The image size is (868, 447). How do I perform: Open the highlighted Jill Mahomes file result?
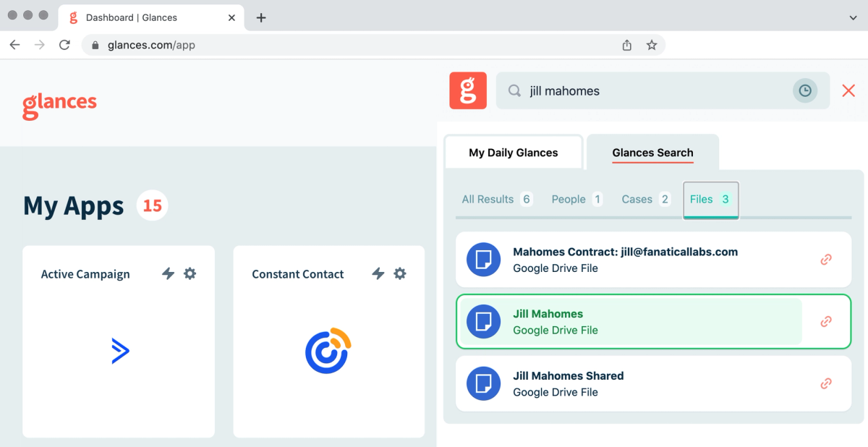click(x=654, y=322)
